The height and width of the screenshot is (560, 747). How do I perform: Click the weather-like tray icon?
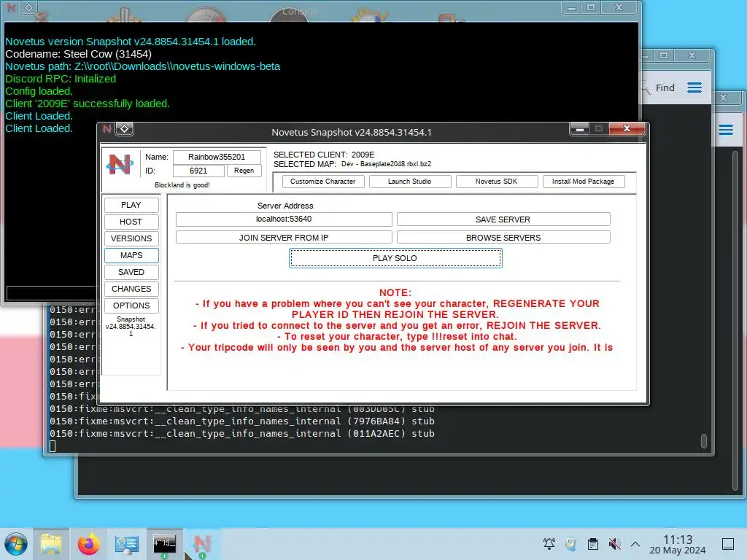[x=570, y=544]
